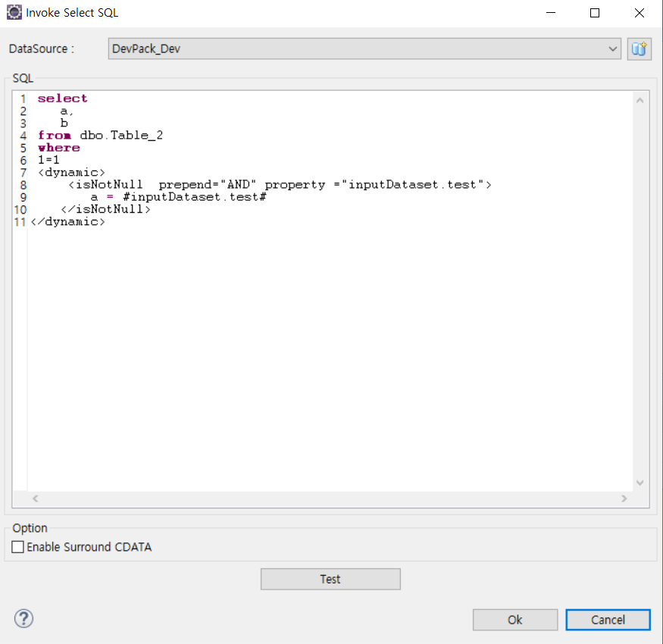Place cursor on the 'select' keyword line
Viewport: 663px width, 644px height.
coord(63,98)
